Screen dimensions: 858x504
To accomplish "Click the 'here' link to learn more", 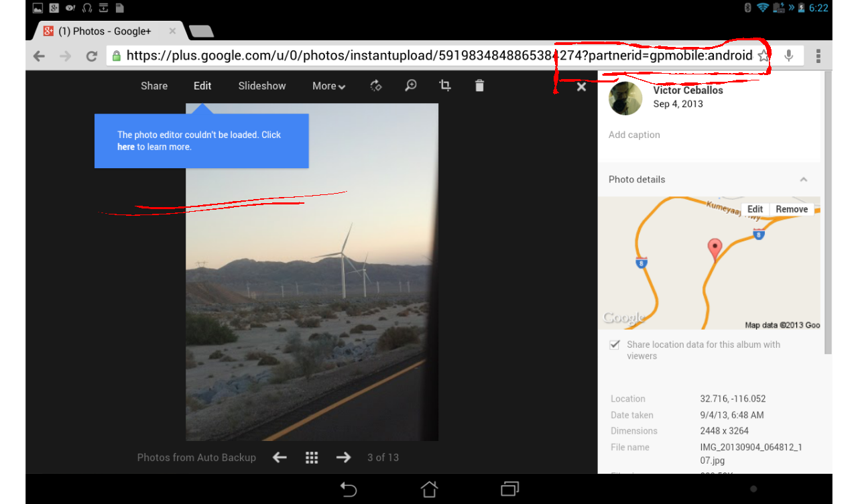I will click(x=126, y=147).
